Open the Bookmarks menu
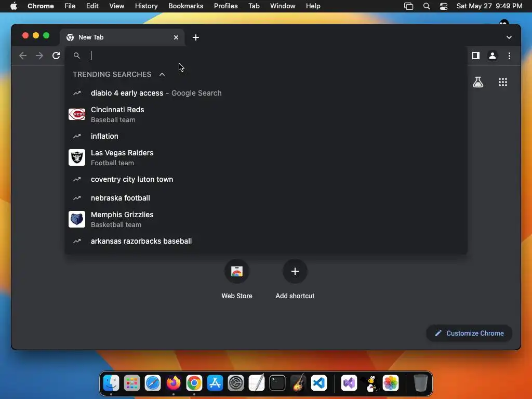Viewport: 532px width, 399px height. 186,6
